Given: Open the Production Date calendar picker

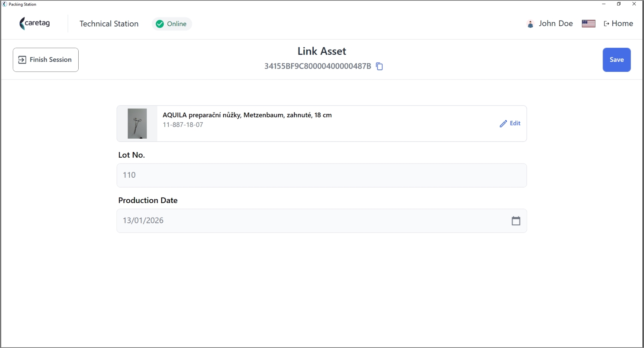Looking at the screenshot, I should (516, 221).
